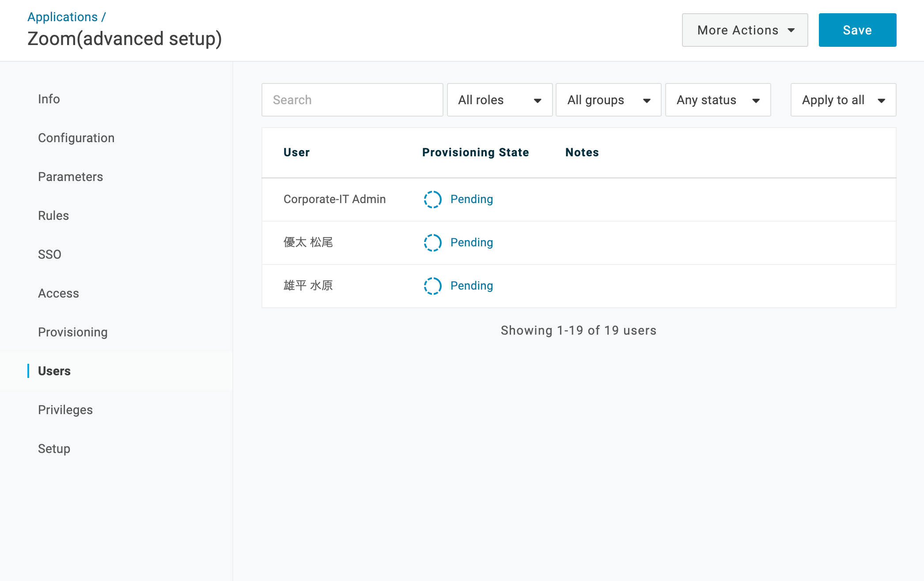Open the Parameters section
The height and width of the screenshot is (581, 924).
coord(70,177)
